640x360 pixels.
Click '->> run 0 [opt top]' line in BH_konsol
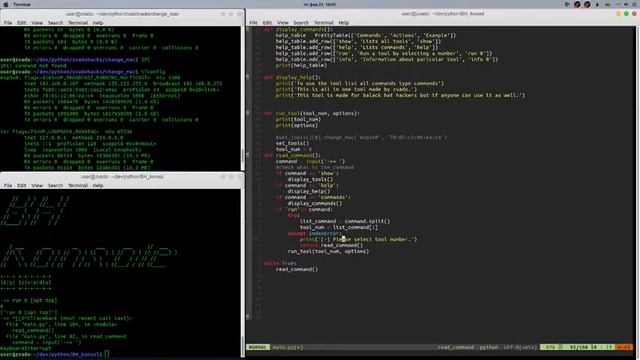point(29,300)
